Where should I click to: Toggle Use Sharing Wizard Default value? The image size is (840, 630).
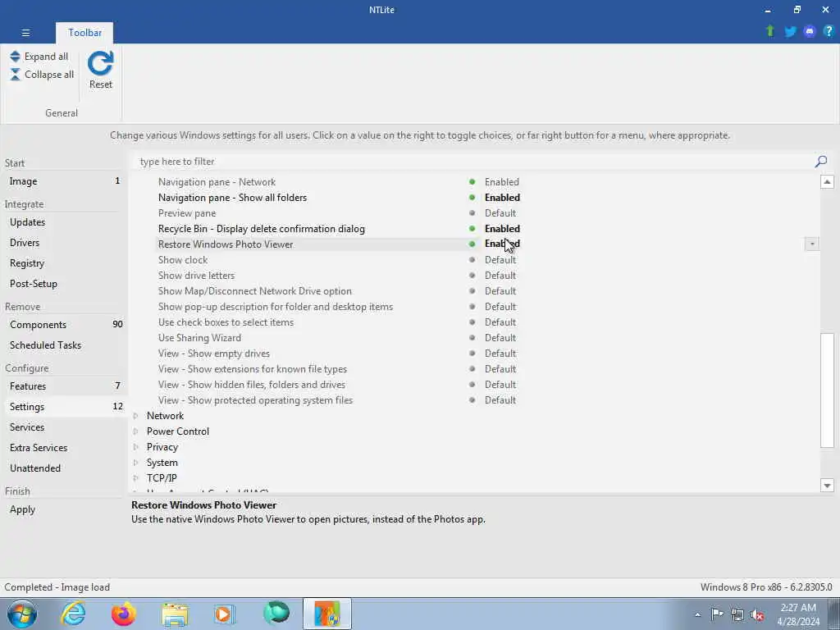click(x=500, y=338)
